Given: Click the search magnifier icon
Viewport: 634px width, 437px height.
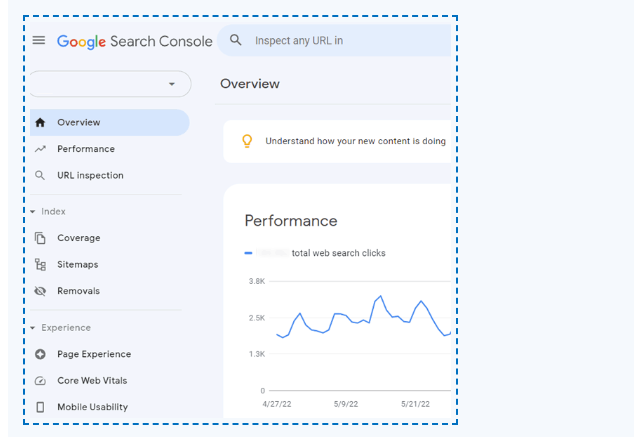Looking at the screenshot, I should click(x=236, y=40).
